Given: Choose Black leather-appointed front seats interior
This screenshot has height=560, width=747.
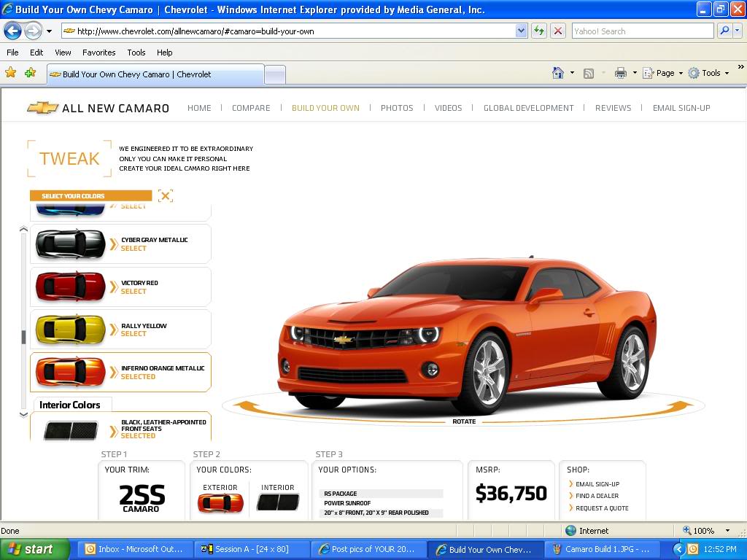Looking at the screenshot, I should (120, 427).
